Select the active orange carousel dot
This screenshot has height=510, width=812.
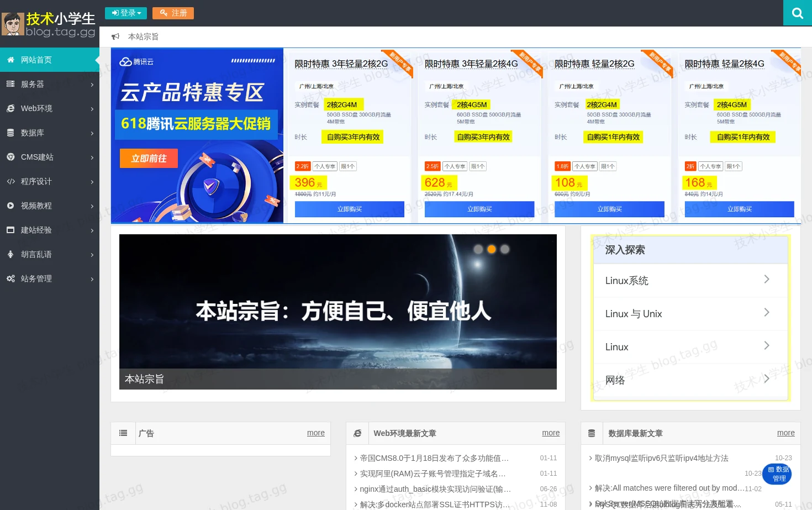(492, 249)
